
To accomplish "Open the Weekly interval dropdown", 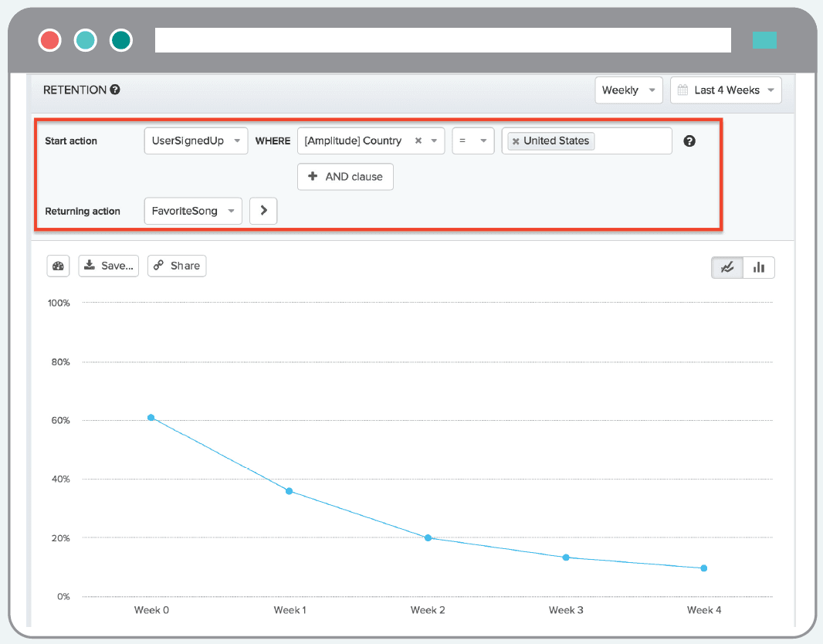I will (x=628, y=90).
